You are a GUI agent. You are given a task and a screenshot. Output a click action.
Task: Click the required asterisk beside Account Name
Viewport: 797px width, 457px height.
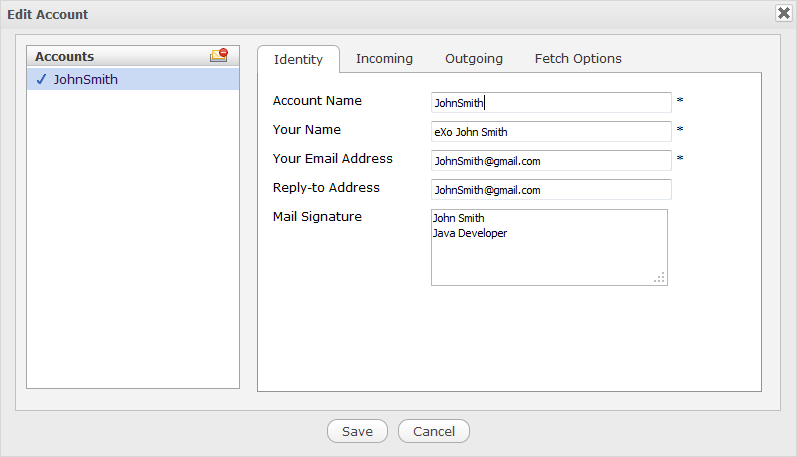(680, 102)
